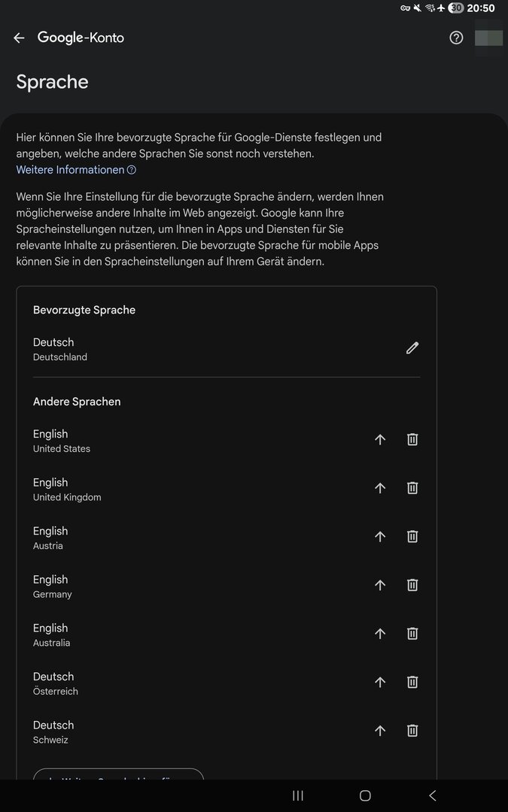Remove Deutsch Schweiz with trash icon
This screenshot has height=812, width=508.
tap(412, 731)
